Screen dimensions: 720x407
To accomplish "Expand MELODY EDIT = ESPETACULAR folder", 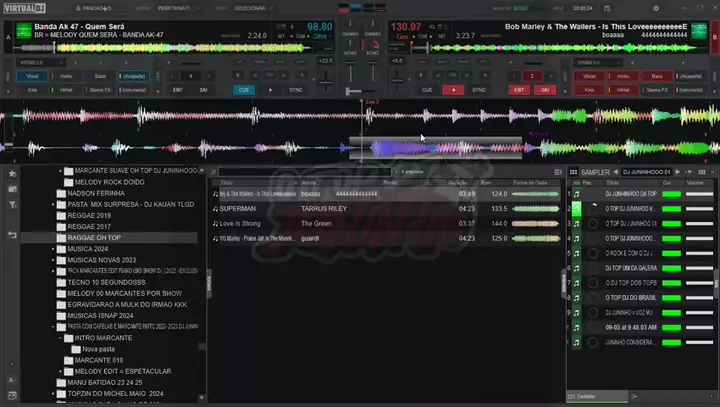I will tap(61, 371).
